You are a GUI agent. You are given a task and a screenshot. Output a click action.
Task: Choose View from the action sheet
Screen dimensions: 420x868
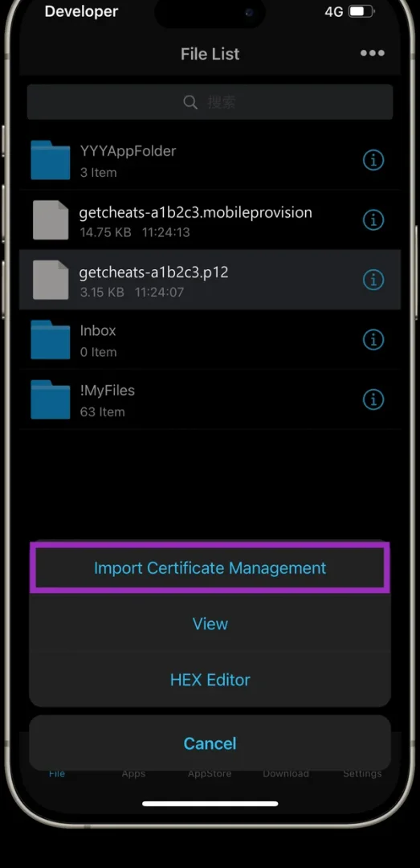click(210, 624)
